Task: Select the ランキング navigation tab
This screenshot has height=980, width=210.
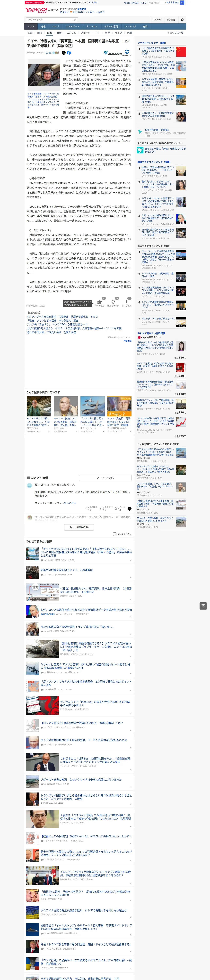Action: [130, 26]
